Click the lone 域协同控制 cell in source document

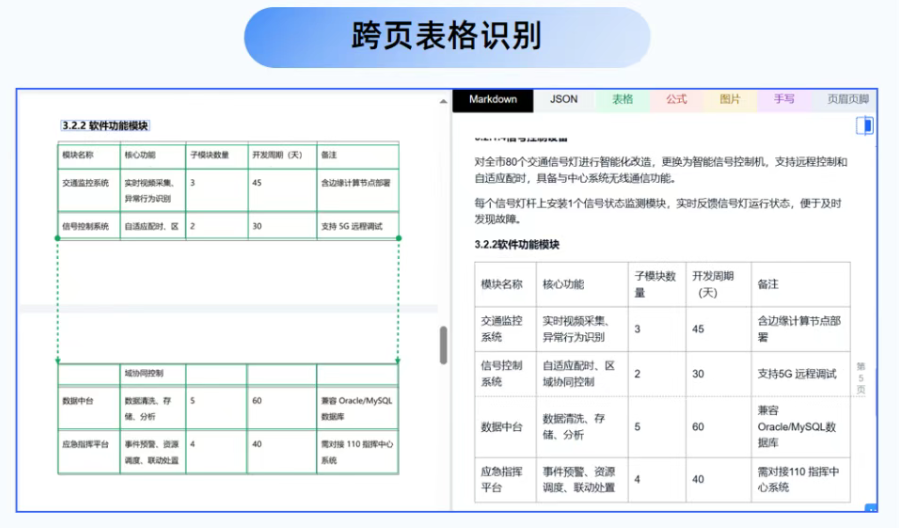pyautogui.click(x=153, y=374)
